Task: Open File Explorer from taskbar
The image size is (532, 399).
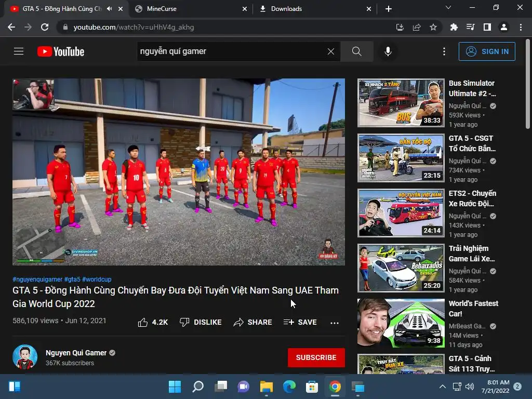Action: [267, 387]
